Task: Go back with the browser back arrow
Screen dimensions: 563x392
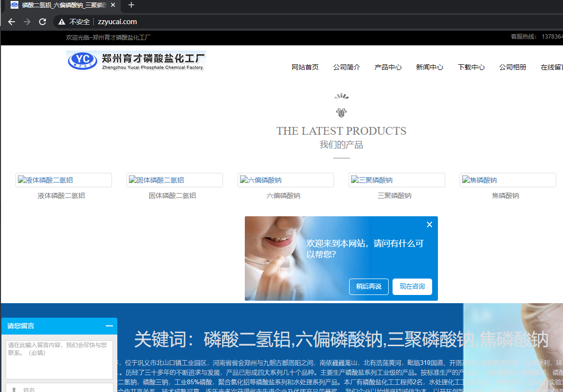Action: [12, 22]
